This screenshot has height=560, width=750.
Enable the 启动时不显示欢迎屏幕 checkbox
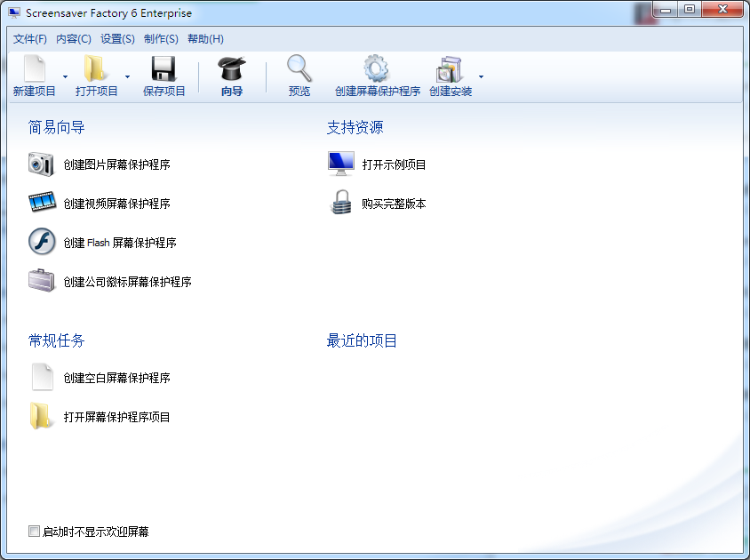34,532
